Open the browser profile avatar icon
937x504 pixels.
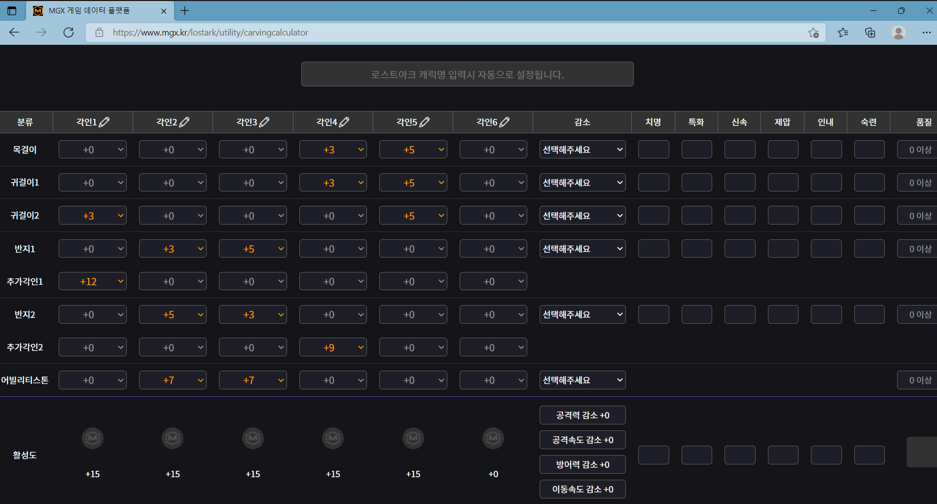[898, 32]
